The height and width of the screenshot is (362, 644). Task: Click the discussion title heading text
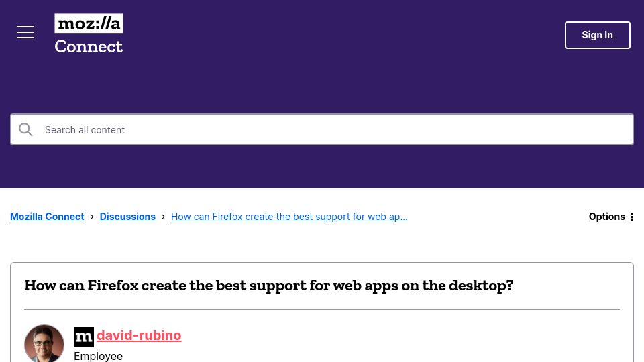point(269,286)
